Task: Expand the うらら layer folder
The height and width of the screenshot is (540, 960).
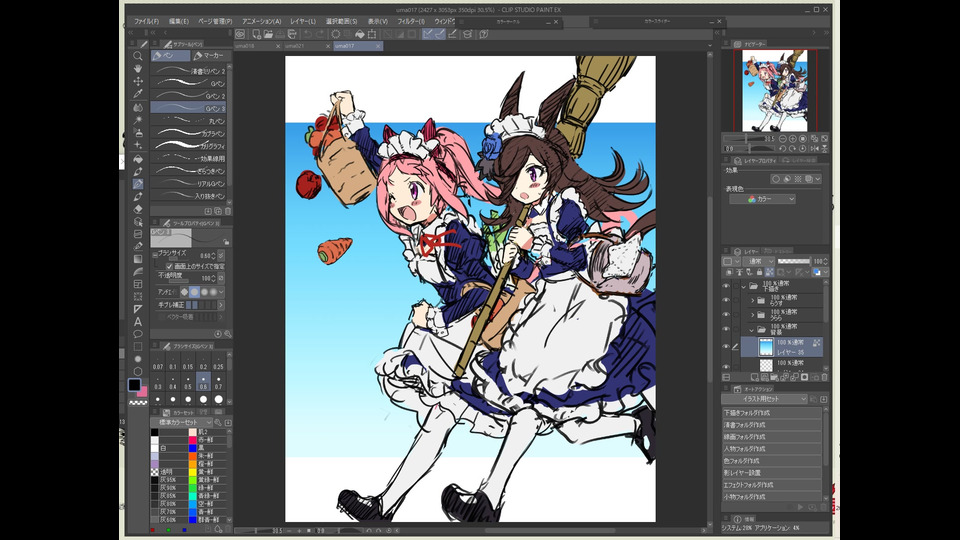Action: (x=752, y=315)
